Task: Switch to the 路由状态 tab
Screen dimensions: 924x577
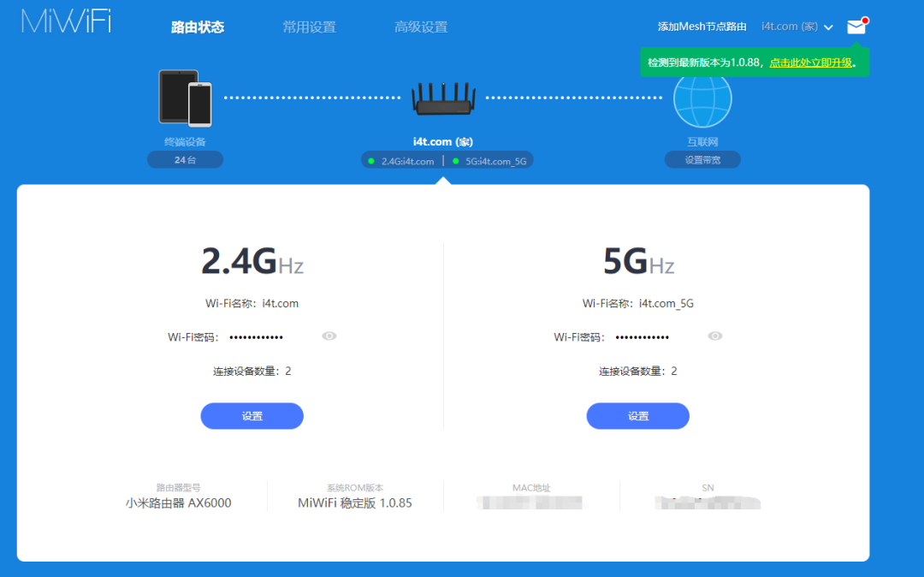Action: 198,27
